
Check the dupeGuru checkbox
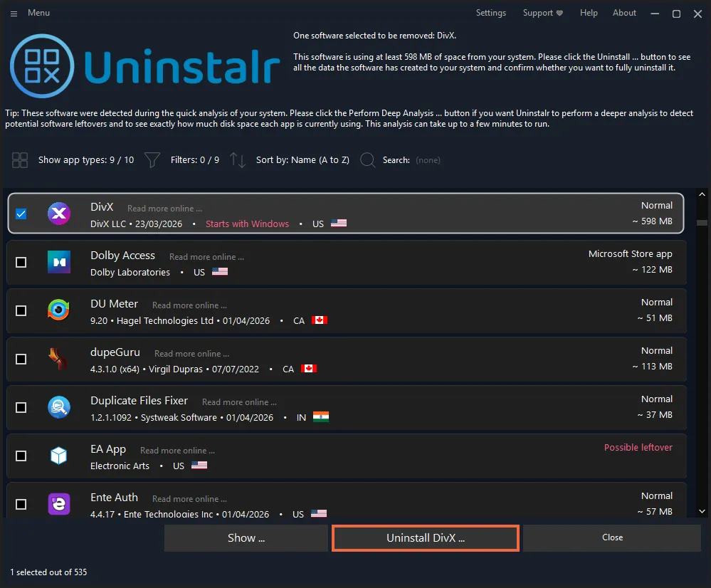click(x=21, y=359)
